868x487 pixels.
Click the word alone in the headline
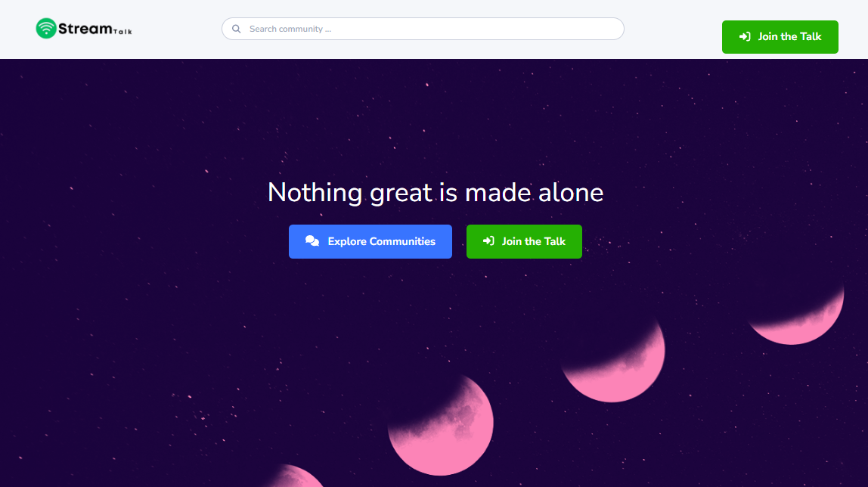pyautogui.click(x=571, y=193)
